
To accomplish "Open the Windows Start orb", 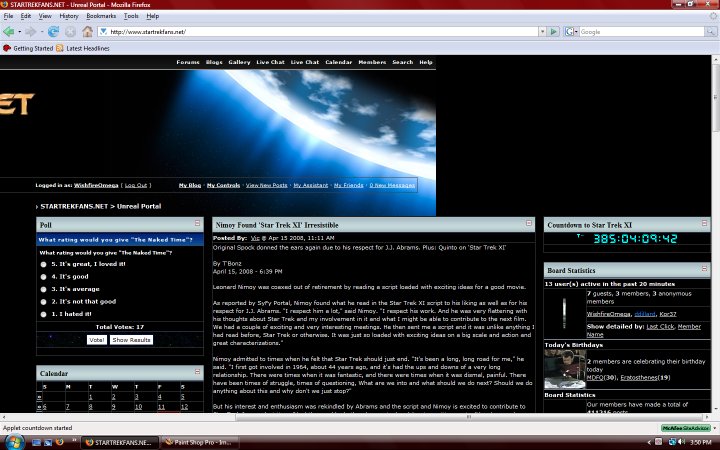I will (x=13, y=443).
